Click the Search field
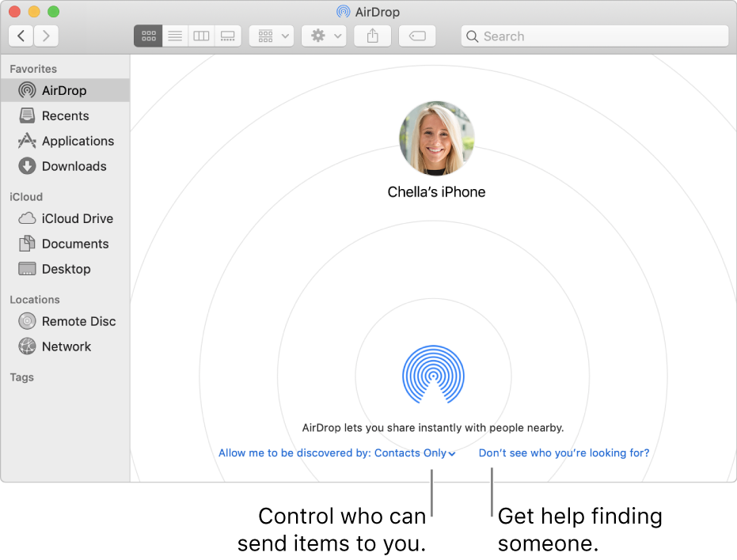This screenshot has height=560, width=737. pos(595,36)
